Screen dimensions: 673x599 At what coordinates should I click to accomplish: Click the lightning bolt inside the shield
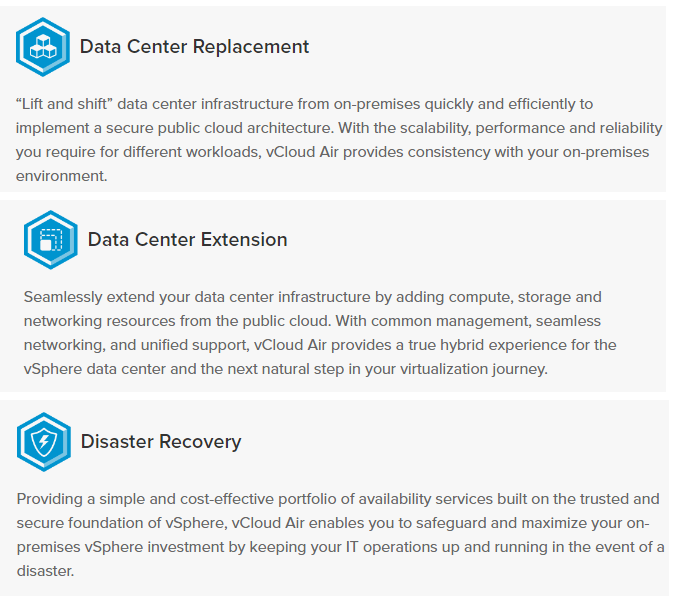click(44, 441)
